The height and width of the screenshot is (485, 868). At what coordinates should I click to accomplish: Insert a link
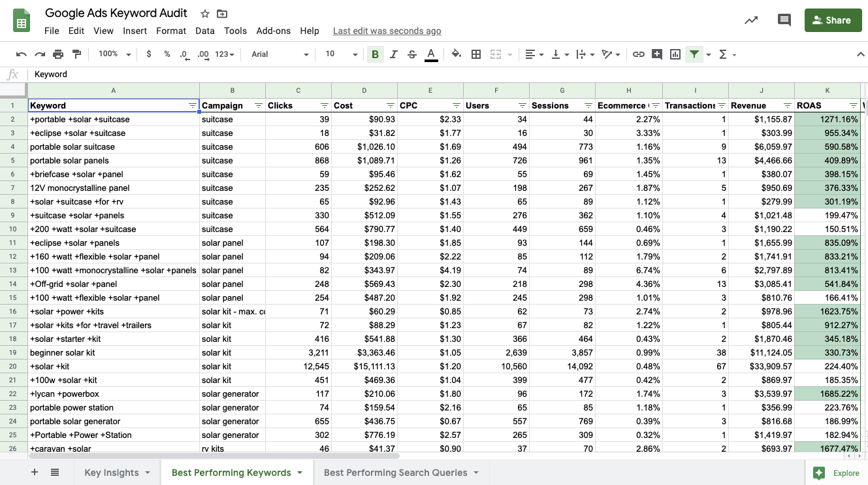click(x=639, y=54)
